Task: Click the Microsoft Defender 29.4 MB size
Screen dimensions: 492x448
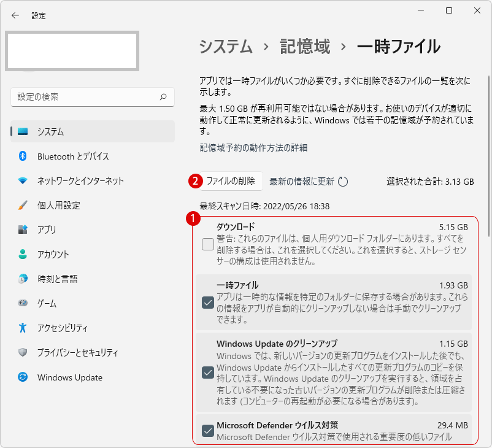Action: click(x=453, y=425)
